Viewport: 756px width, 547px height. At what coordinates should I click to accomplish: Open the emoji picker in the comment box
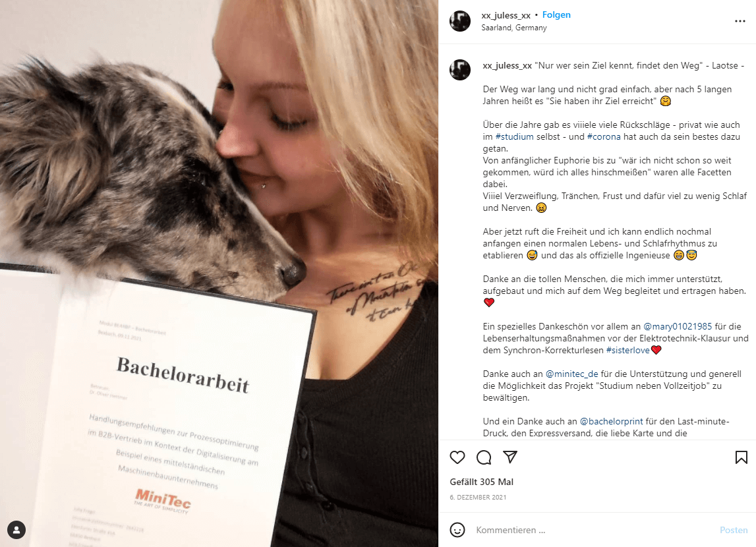pos(457,530)
